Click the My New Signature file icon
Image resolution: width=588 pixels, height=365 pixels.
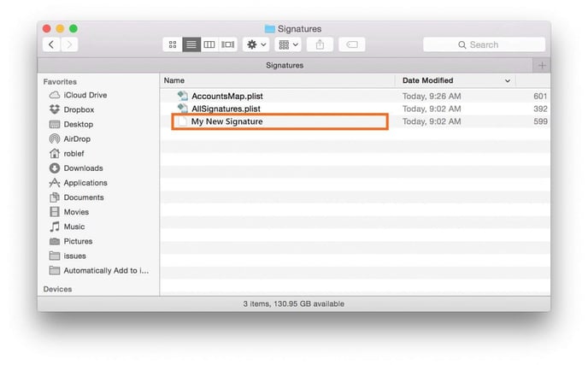tap(183, 121)
